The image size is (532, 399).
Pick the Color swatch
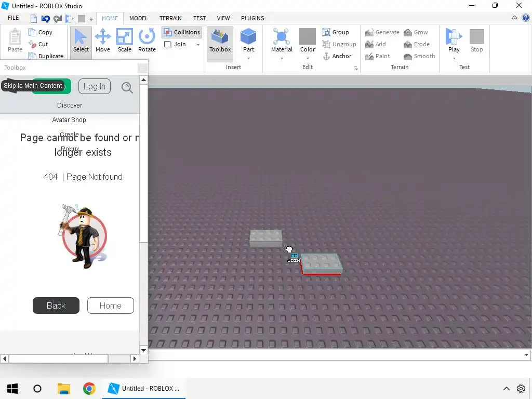(308, 36)
